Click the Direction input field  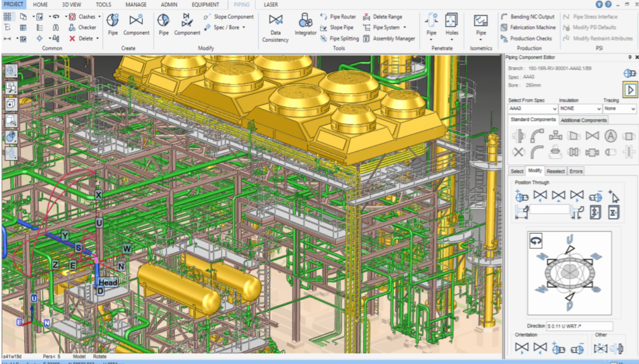[579, 326]
